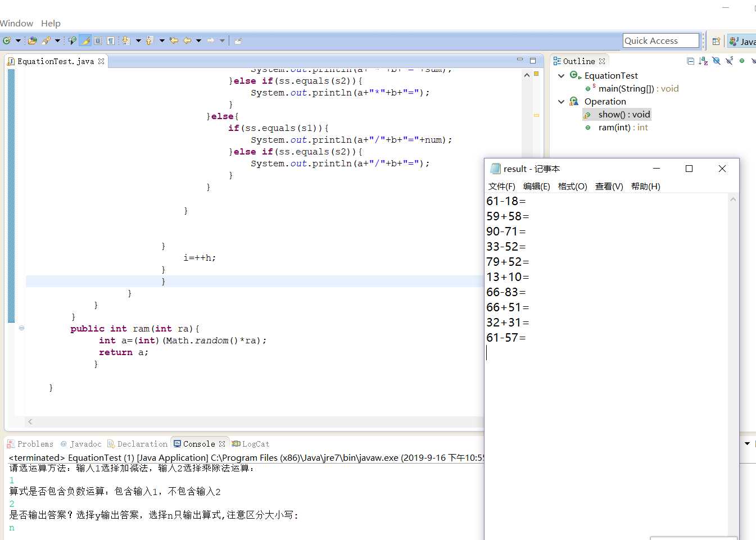The image size is (756, 540).
Task: Select the Outline tab
Action: tap(579, 61)
